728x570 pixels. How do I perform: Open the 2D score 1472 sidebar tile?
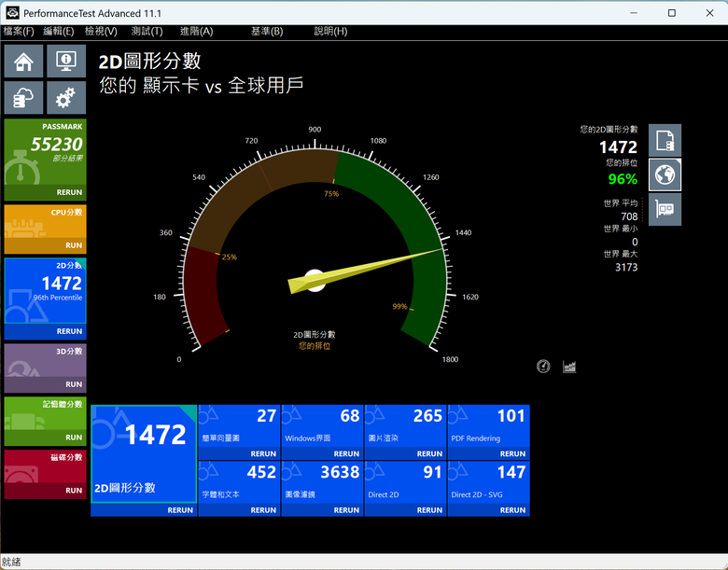(x=45, y=290)
